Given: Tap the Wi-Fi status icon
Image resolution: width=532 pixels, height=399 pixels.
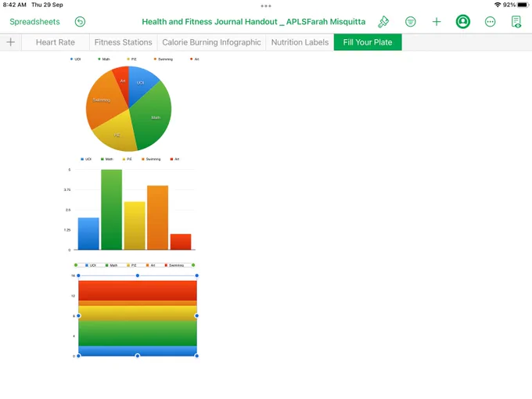Looking at the screenshot, I should [x=498, y=5].
